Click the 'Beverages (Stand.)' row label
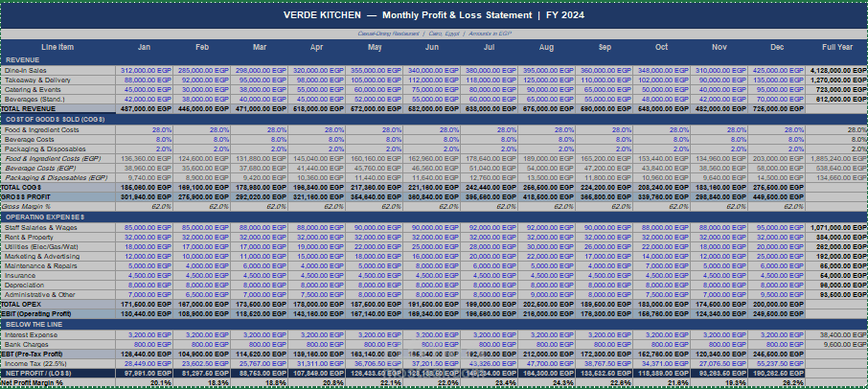 pyautogui.click(x=58, y=99)
